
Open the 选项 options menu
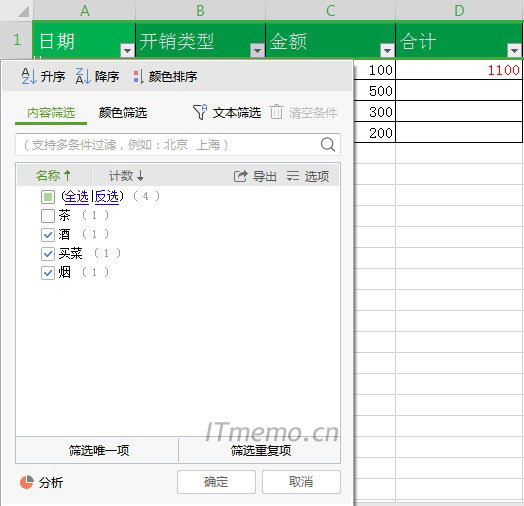(x=308, y=176)
